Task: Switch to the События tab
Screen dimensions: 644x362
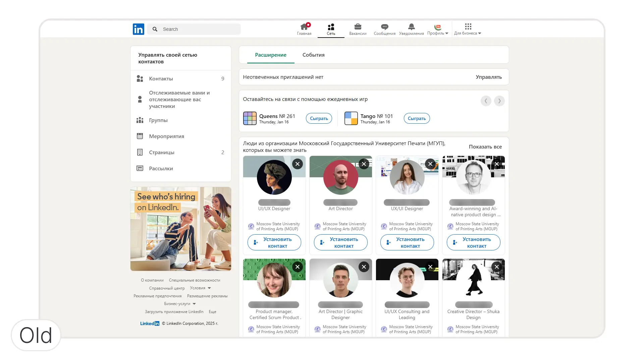Action: coord(313,55)
